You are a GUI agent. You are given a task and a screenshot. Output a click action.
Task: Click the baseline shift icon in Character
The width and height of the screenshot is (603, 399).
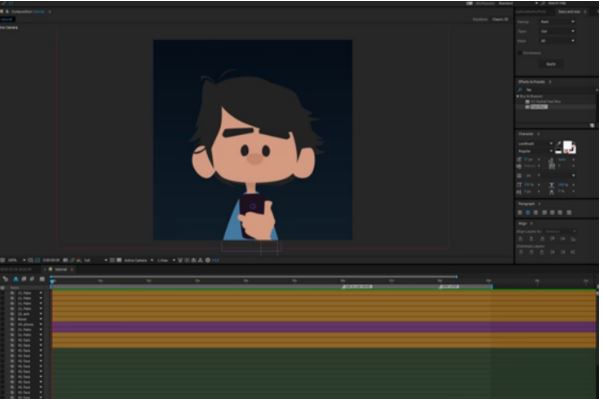pos(519,191)
